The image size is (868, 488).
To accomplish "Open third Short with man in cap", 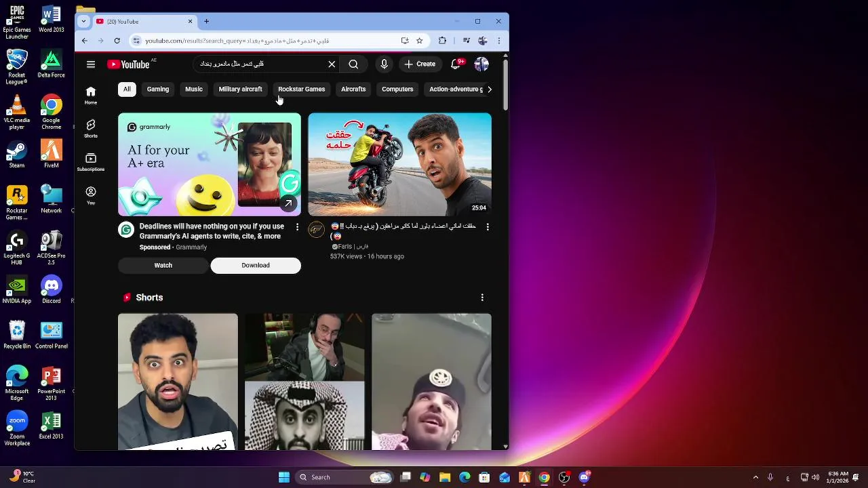I will 431,381.
